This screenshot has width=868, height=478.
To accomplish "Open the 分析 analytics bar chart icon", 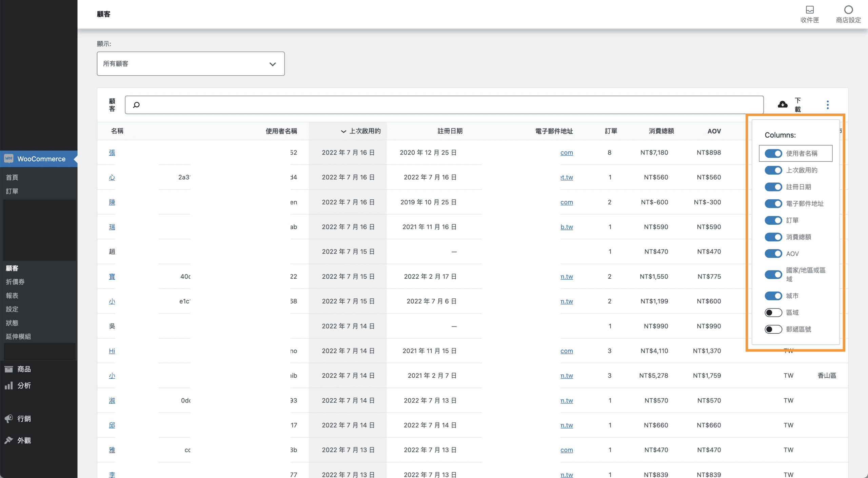I will [9, 386].
